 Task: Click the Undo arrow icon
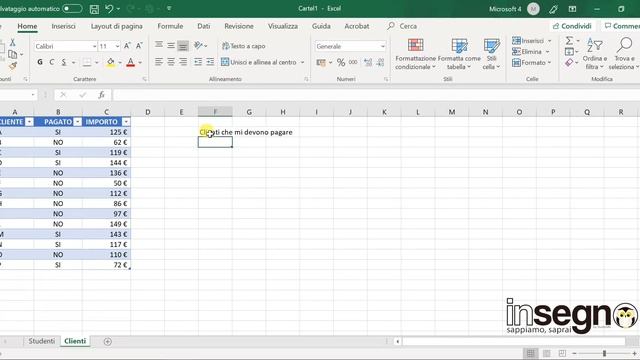109,9
